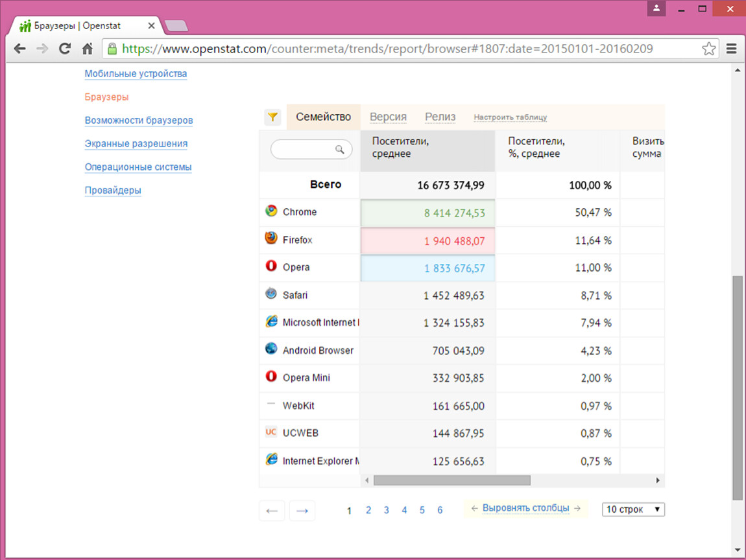Open the browser home page icon
This screenshot has height=560, width=746.
pos(87,49)
